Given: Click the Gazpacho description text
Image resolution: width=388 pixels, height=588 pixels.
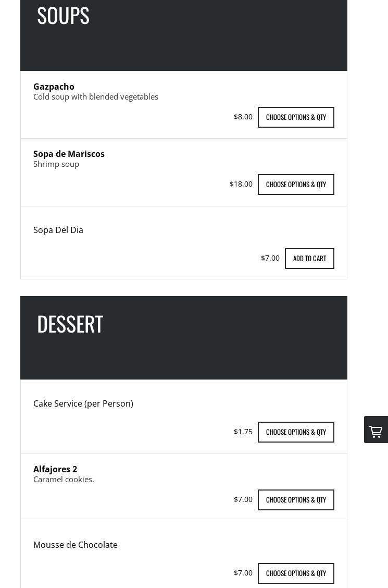Looking at the screenshot, I should pyautogui.click(x=96, y=97).
